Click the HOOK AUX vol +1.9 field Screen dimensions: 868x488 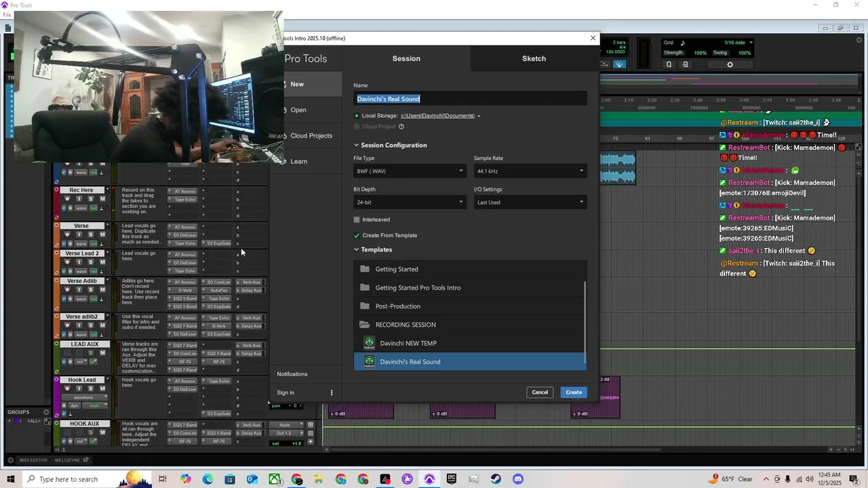coord(288,443)
